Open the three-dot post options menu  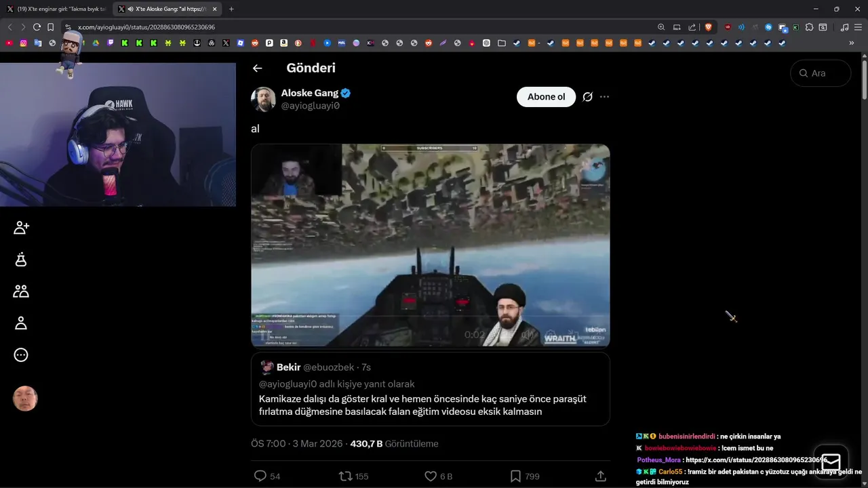click(605, 97)
